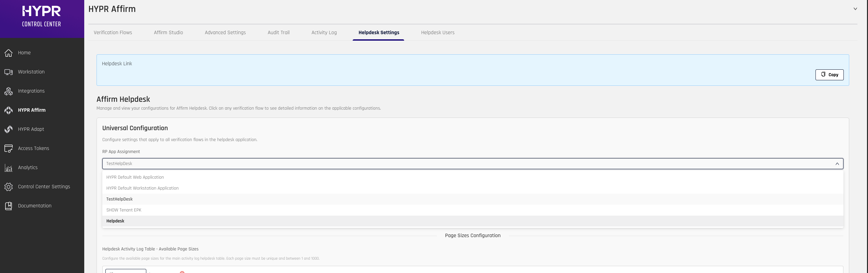
Task: Switch to the Helpdesk Users tab
Action: 438,32
